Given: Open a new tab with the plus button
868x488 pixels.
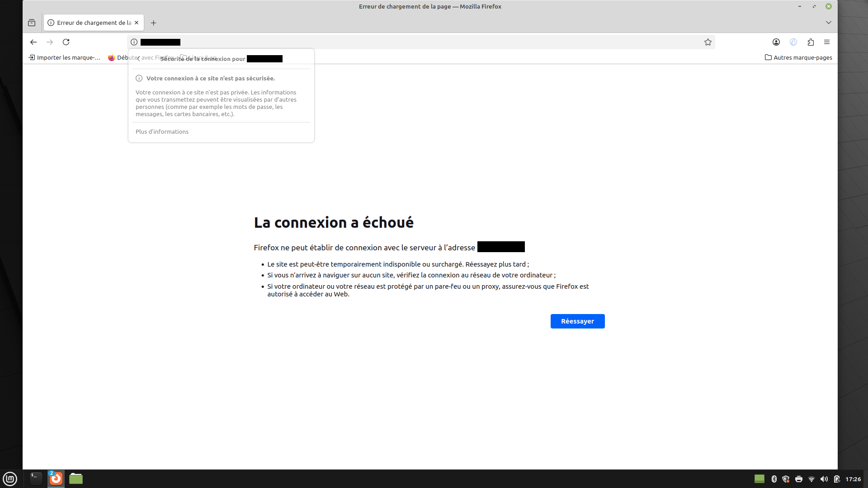Looking at the screenshot, I should click(x=154, y=23).
